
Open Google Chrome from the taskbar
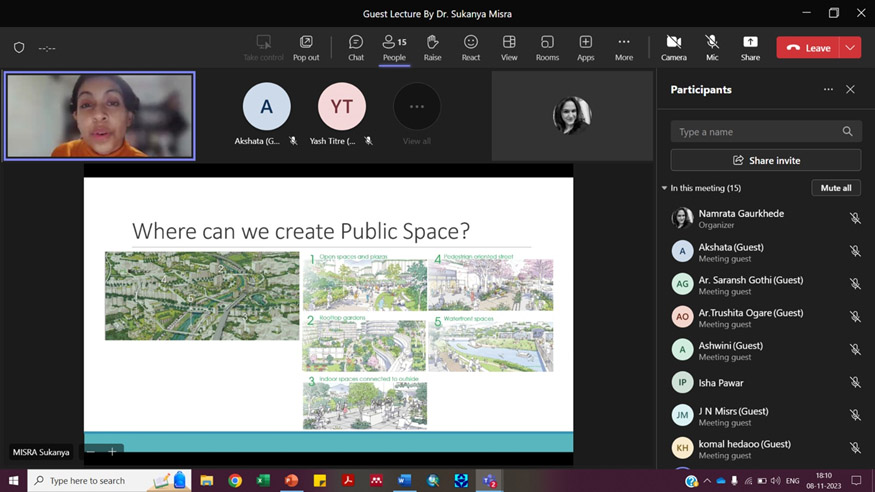[x=235, y=481]
